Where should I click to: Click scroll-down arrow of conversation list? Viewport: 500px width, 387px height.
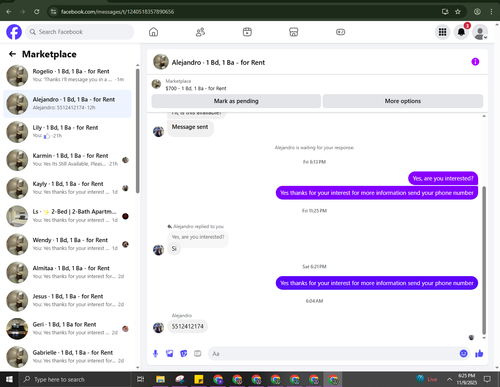click(x=138, y=367)
